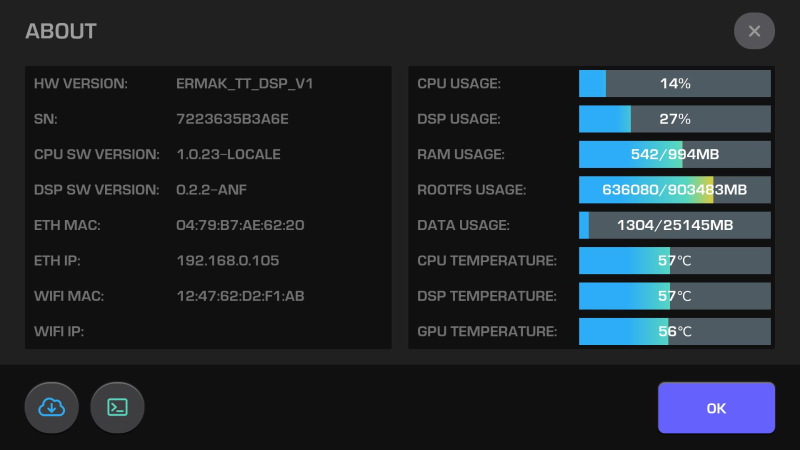Click the ROOTFS usage progress bar
Screen dimensions: 800x450
pos(675,190)
